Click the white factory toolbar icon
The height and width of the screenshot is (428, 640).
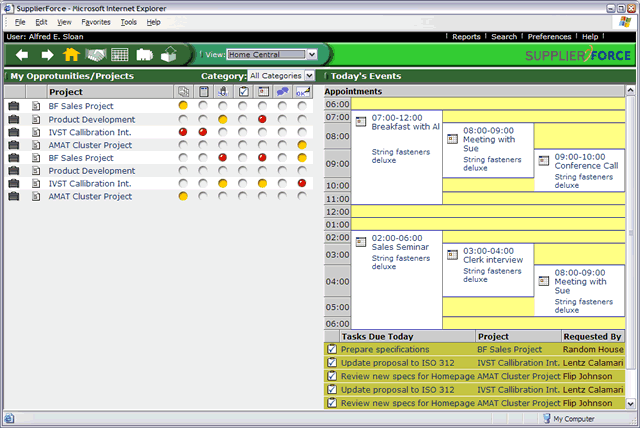point(144,55)
